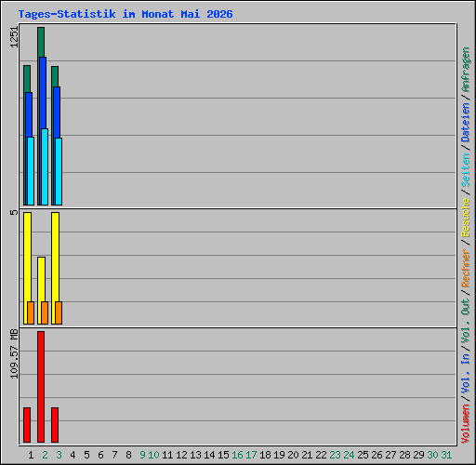The image size is (476, 465).
Task: Click the Anfragen legend label
Action: [x=465, y=69]
